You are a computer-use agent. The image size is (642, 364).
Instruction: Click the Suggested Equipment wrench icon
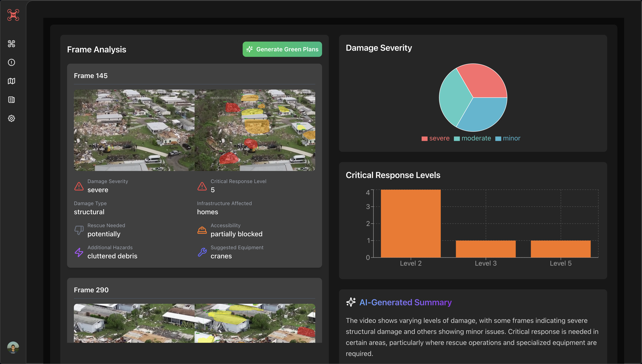[202, 252]
